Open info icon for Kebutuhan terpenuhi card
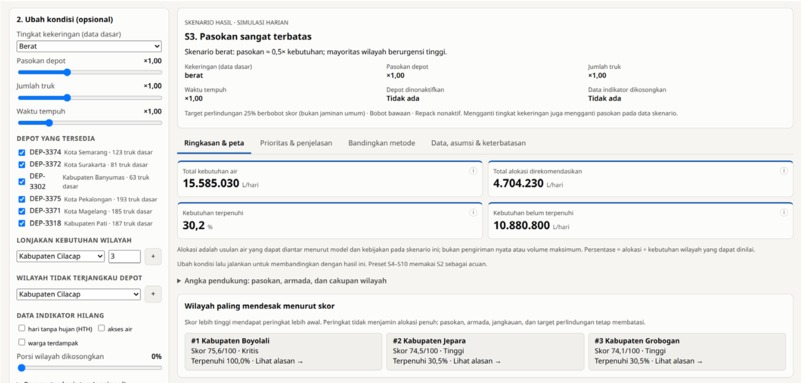This screenshot has width=806, height=383. coord(473,212)
